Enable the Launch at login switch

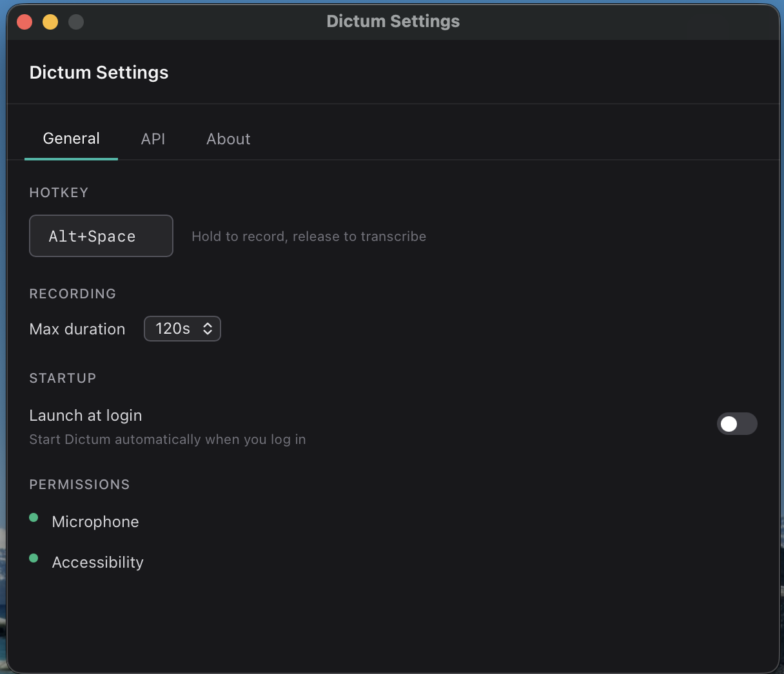point(736,424)
